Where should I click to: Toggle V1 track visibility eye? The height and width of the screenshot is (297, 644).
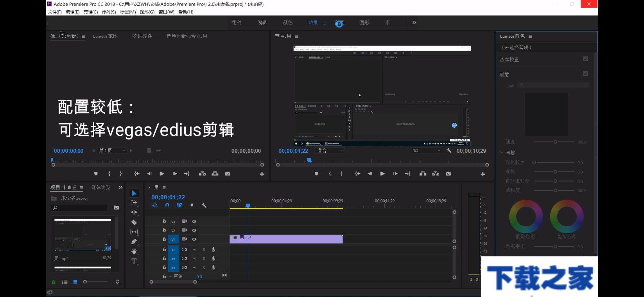(x=194, y=239)
